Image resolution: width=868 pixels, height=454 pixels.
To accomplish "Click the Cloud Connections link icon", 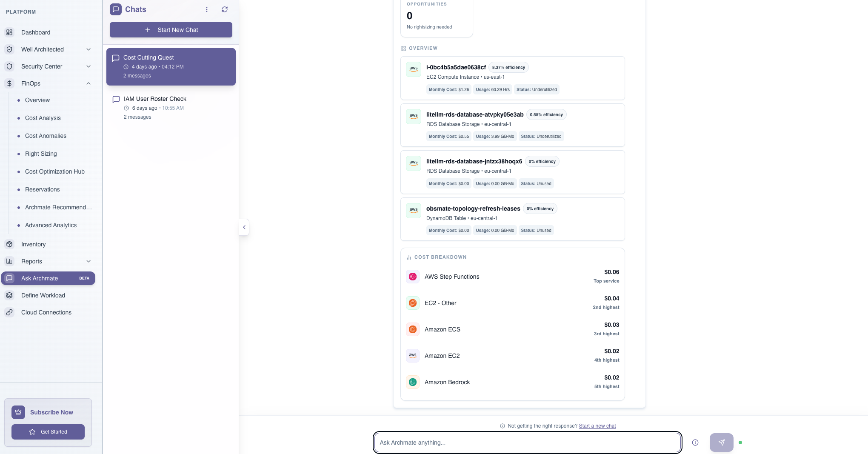I will (x=9, y=312).
